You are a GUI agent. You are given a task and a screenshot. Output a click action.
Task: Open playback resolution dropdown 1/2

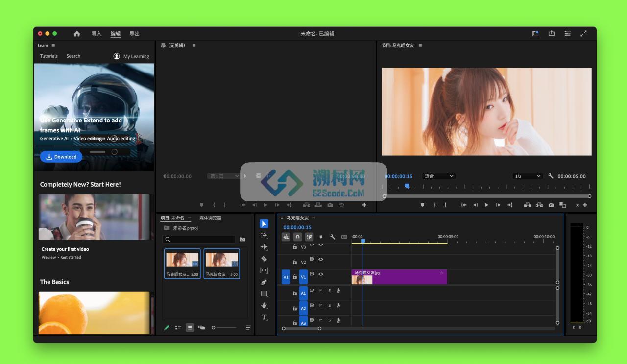[x=528, y=176]
